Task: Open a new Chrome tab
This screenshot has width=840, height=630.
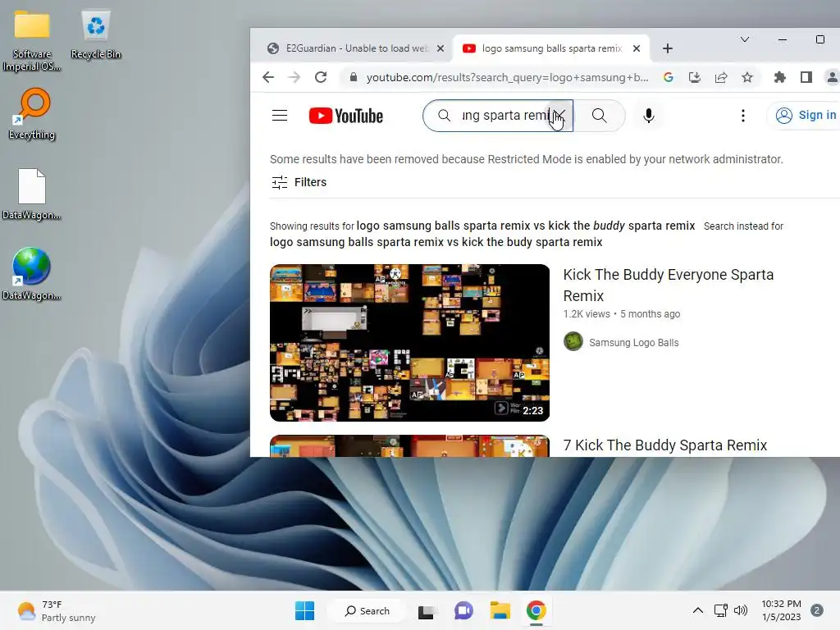Action: (x=668, y=48)
